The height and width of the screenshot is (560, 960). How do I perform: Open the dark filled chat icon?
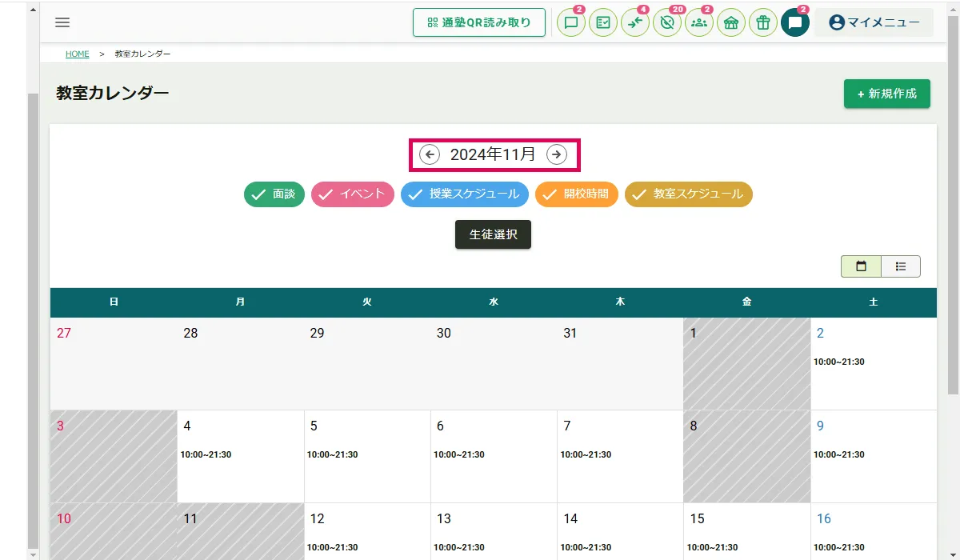pos(795,22)
